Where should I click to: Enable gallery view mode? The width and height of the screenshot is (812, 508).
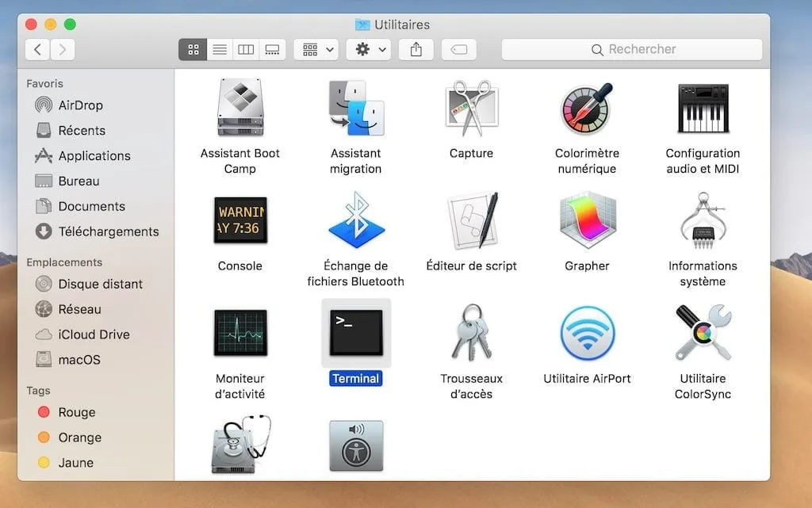[272, 49]
